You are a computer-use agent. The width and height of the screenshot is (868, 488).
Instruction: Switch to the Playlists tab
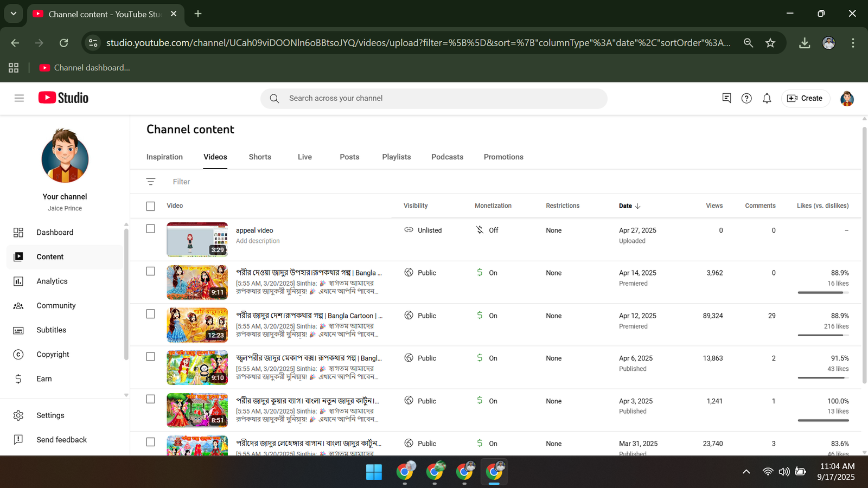click(396, 157)
